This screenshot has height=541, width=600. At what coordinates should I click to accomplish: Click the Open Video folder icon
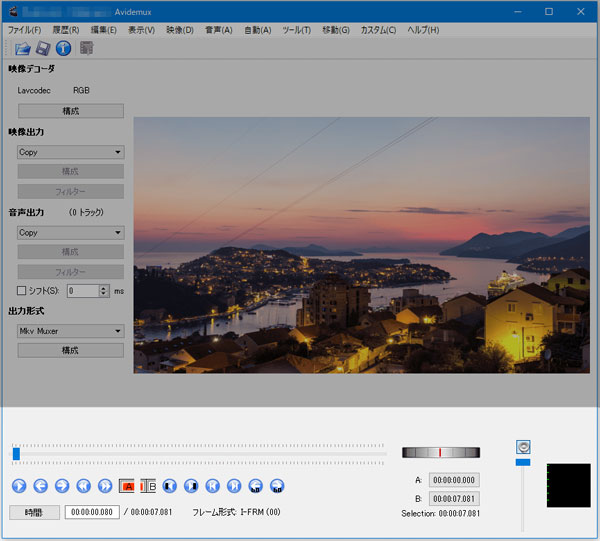click(22, 48)
